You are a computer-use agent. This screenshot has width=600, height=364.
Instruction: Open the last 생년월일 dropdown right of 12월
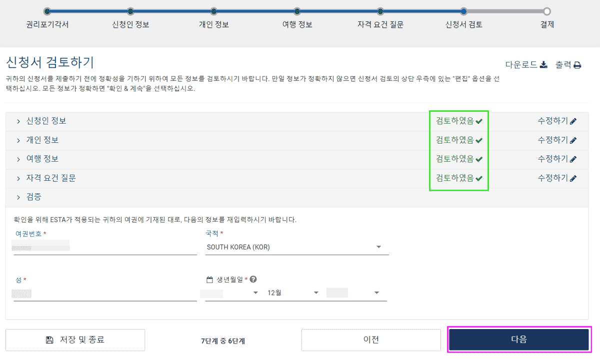tap(354, 293)
